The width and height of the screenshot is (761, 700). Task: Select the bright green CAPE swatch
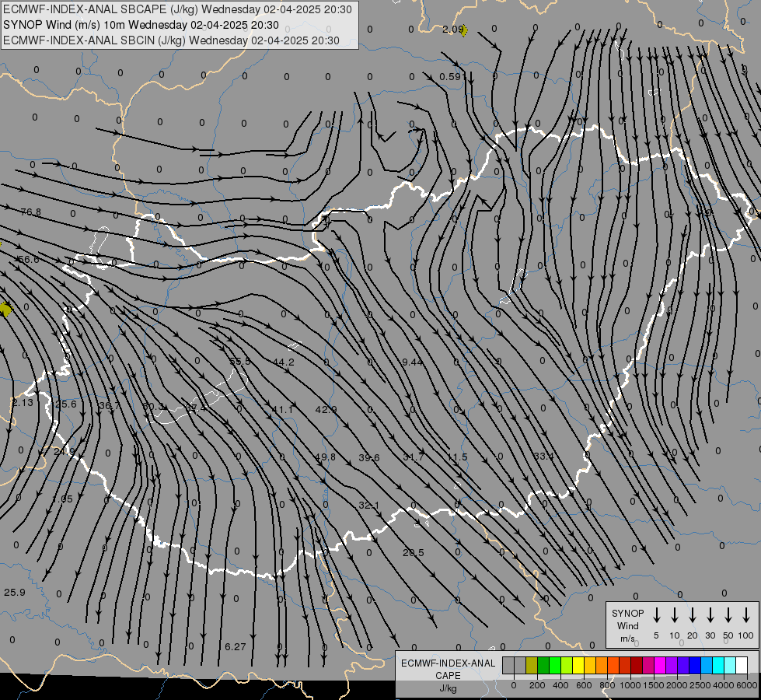point(555,665)
